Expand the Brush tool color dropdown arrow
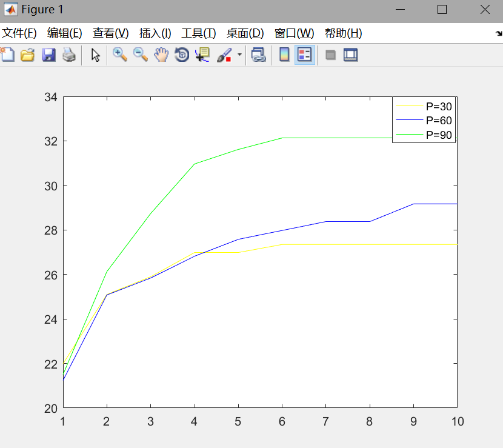 point(239,55)
